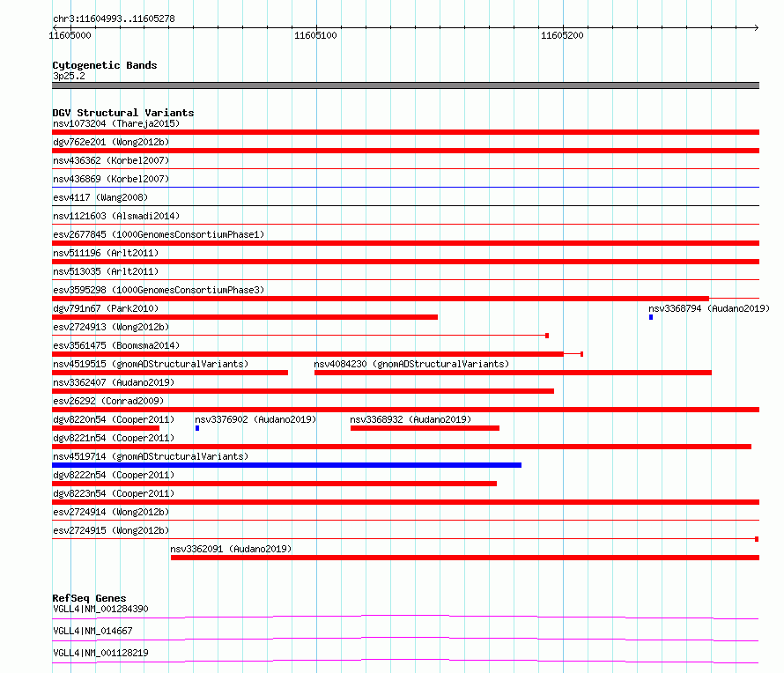Click esv2677845 (1000GenomesConsortiumPhase1) label
The image size is (784, 673).
coord(159,234)
